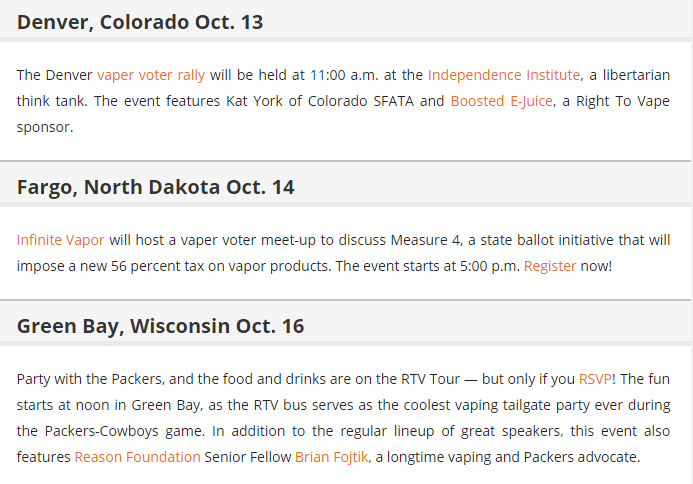Open the Infinite Vapor link
This screenshot has height=484, width=693.
click(x=60, y=239)
